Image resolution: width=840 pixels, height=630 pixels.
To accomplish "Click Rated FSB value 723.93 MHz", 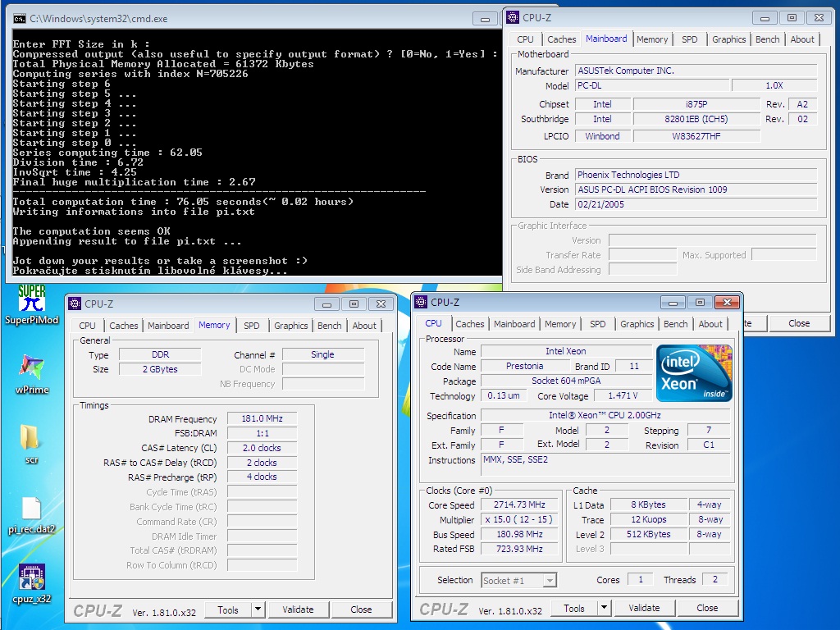I will (x=519, y=549).
